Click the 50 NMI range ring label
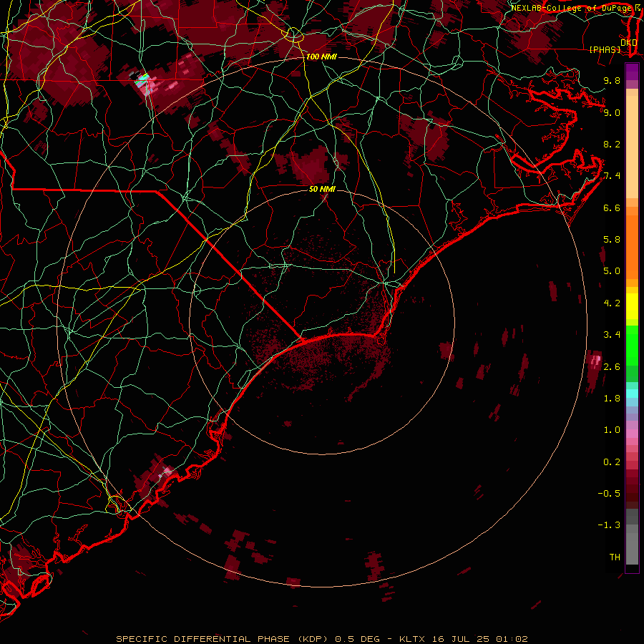 pos(322,189)
